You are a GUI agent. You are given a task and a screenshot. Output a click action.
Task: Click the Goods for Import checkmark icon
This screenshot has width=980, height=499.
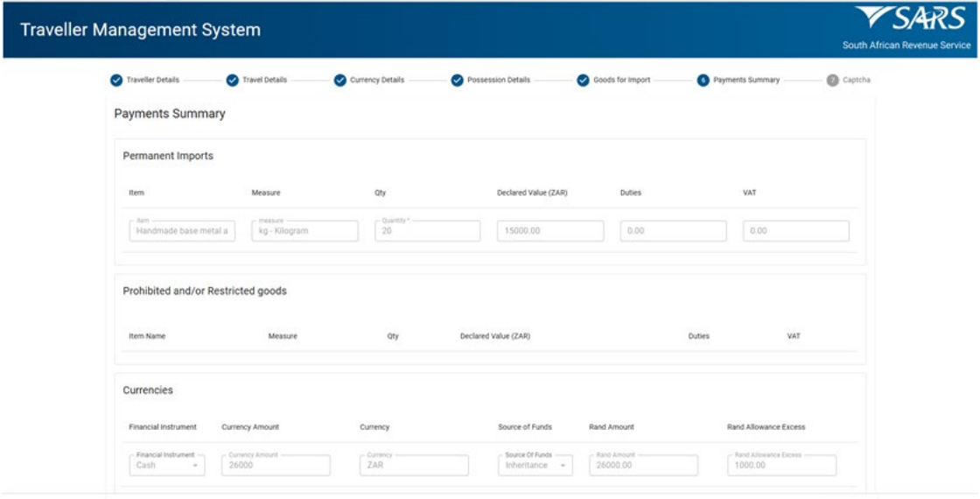[x=583, y=80]
